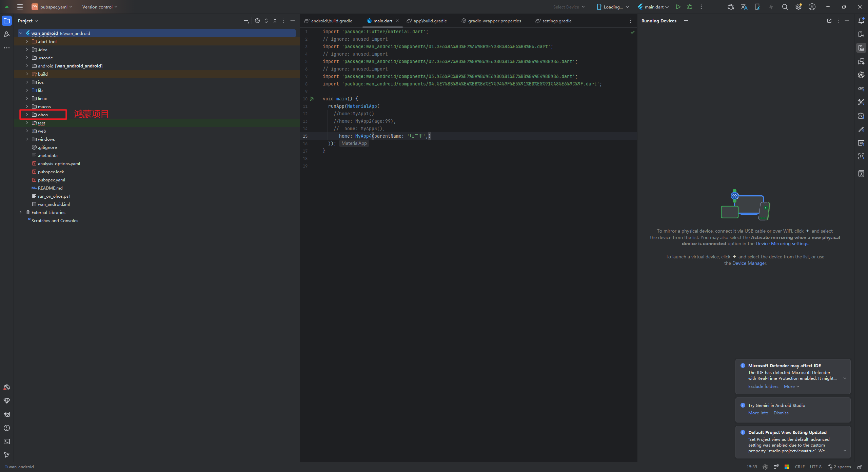Open the Version control dropdown
This screenshot has height=472, width=868.
[x=100, y=7]
